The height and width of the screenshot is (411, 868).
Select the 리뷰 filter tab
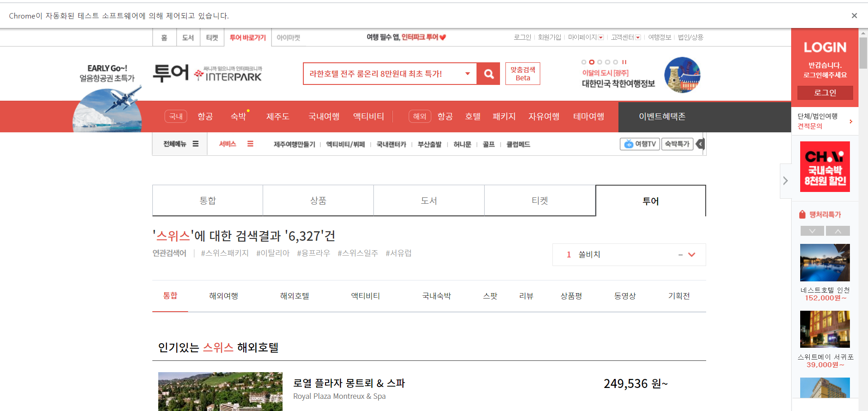tap(526, 296)
